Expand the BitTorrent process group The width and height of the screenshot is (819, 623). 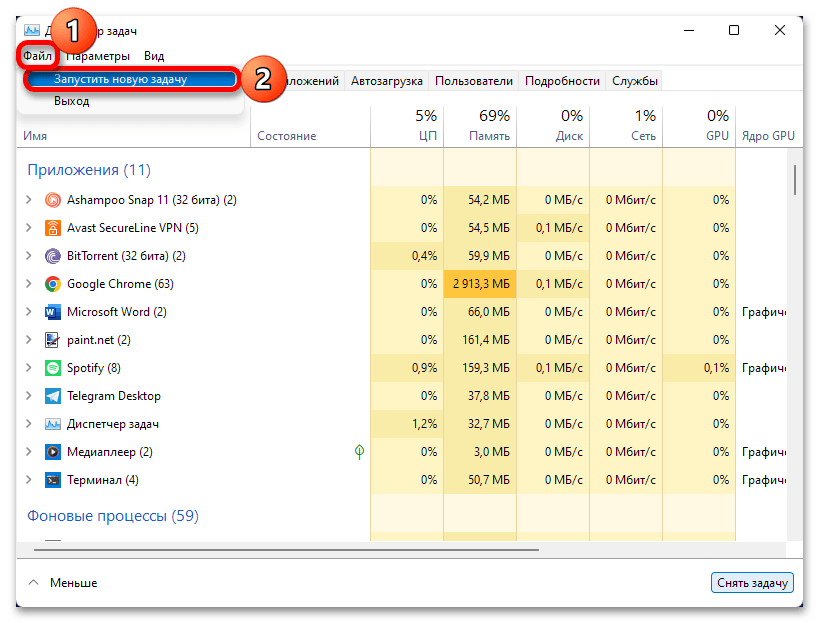29,255
